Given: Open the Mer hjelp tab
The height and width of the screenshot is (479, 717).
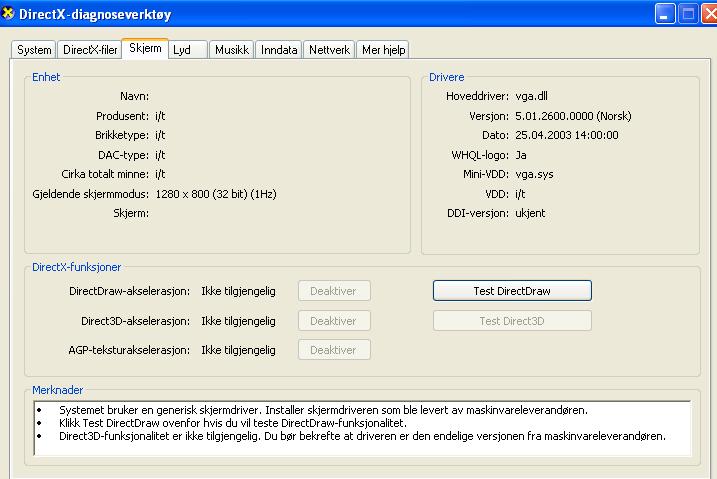Looking at the screenshot, I should click(383, 50).
